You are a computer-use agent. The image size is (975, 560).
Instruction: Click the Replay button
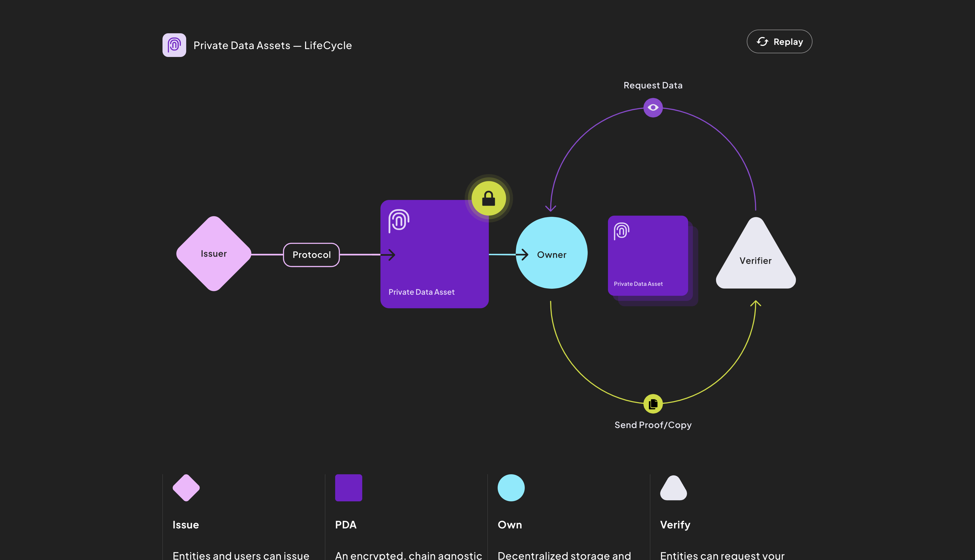pos(779,41)
